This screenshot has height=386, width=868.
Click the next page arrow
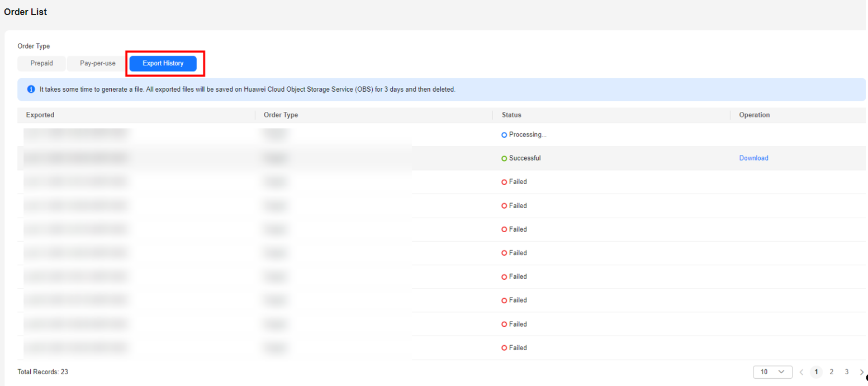(x=861, y=372)
